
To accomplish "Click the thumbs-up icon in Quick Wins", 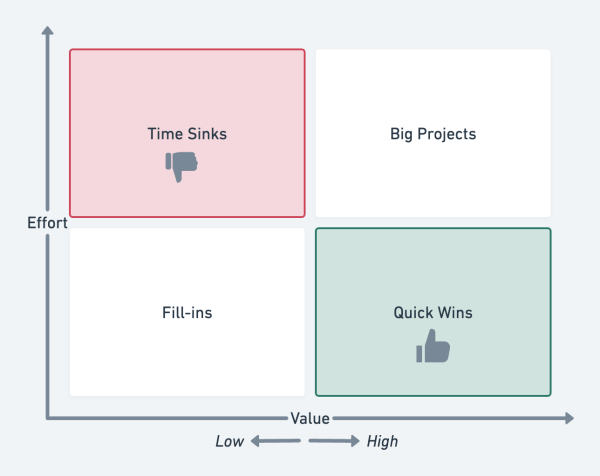I will pos(433,346).
